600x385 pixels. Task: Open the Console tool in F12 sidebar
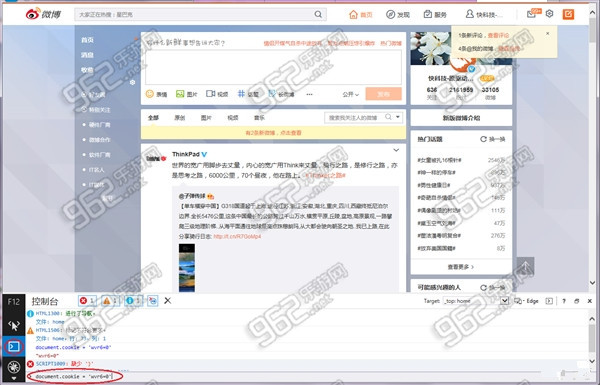[14, 347]
